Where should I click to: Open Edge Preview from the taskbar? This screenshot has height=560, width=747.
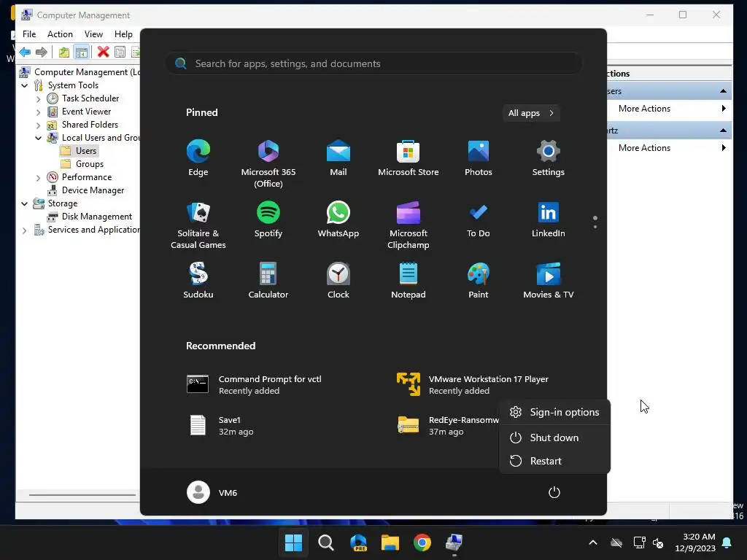[358, 542]
